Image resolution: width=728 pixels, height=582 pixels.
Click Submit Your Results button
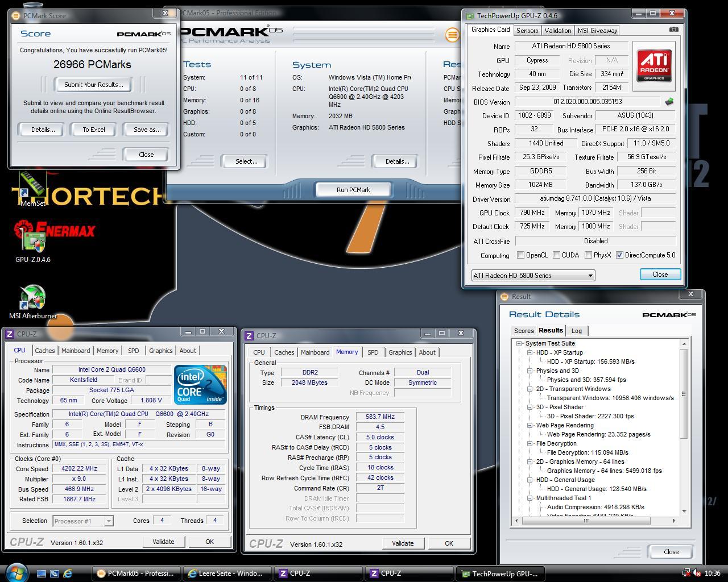click(x=93, y=85)
